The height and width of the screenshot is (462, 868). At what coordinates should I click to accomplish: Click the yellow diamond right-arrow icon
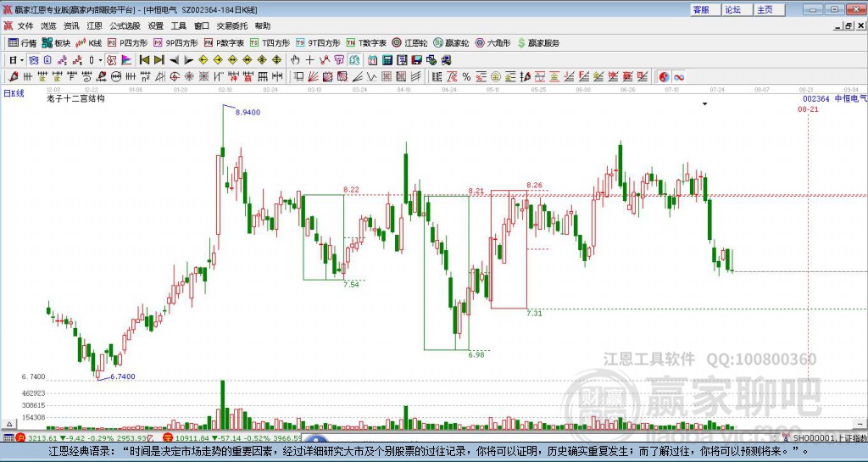point(218,59)
